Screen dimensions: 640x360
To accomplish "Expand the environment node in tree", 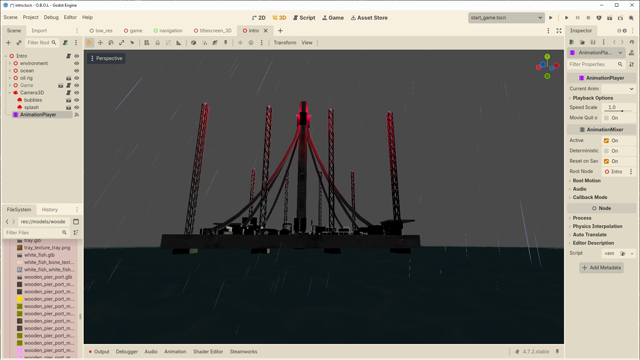I will coord(10,63).
